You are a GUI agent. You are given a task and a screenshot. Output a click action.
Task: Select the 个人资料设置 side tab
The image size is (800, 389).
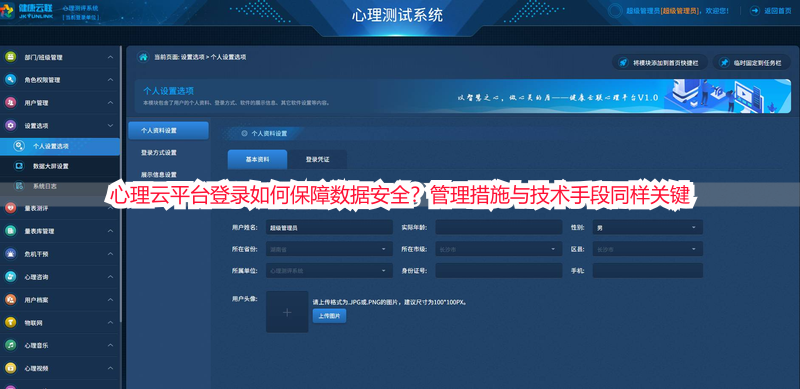pos(168,131)
